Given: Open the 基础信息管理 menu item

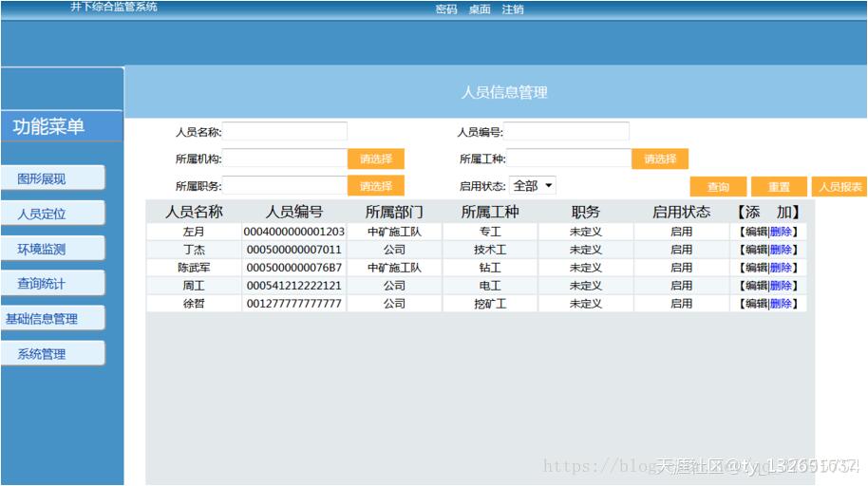Looking at the screenshot, I should [52, 318].
